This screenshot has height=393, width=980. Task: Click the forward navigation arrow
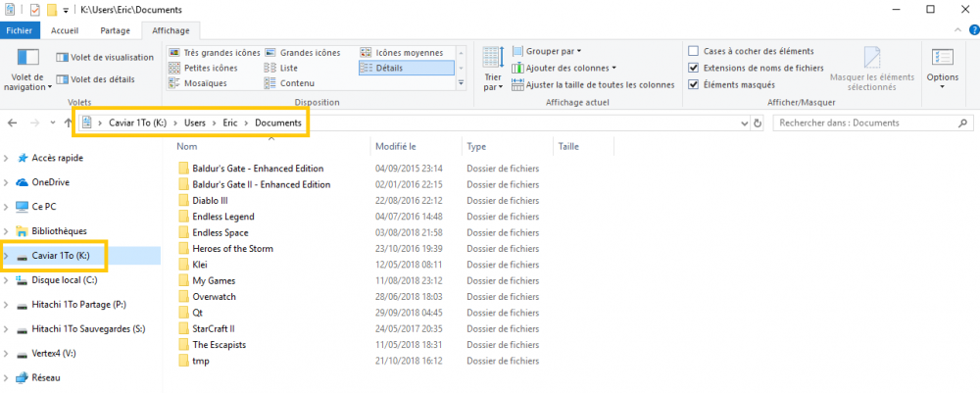pyautogui.click(x=34, y=123)
